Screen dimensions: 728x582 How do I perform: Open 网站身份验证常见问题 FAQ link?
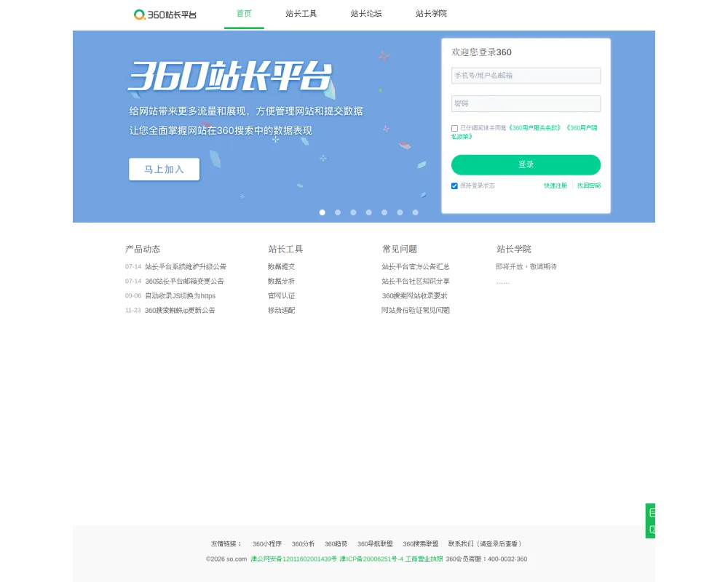tap(416, 311)
